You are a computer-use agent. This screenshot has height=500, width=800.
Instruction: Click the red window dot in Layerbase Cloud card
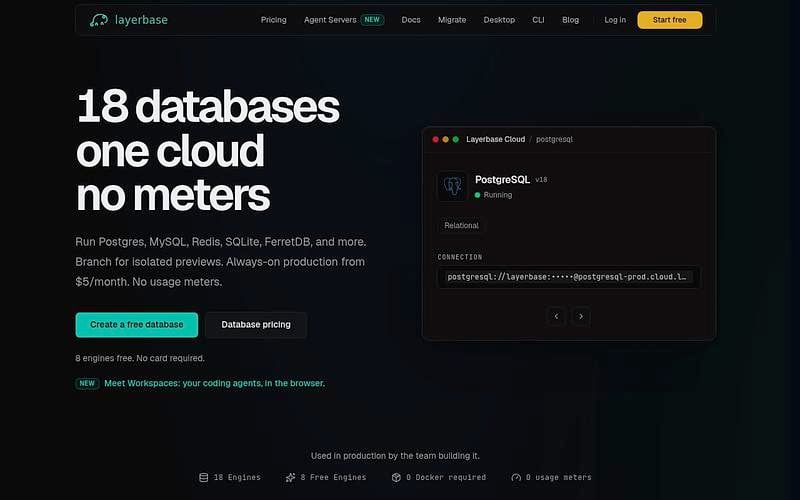[435, 139]
